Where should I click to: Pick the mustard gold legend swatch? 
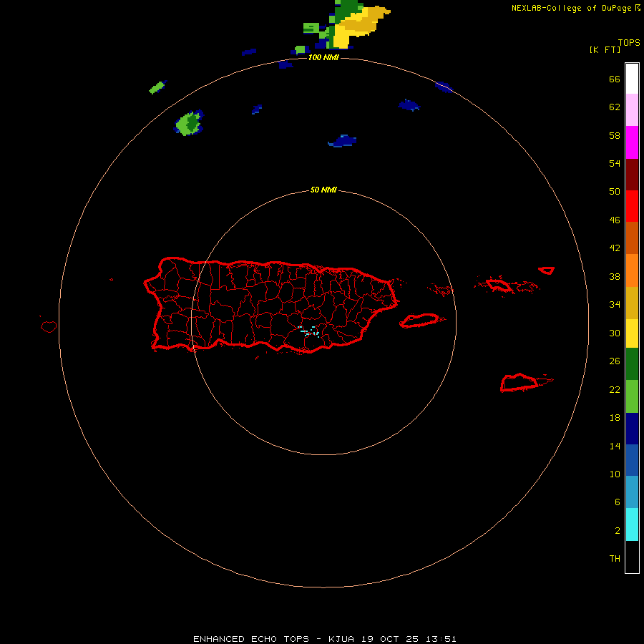(632, 303)
